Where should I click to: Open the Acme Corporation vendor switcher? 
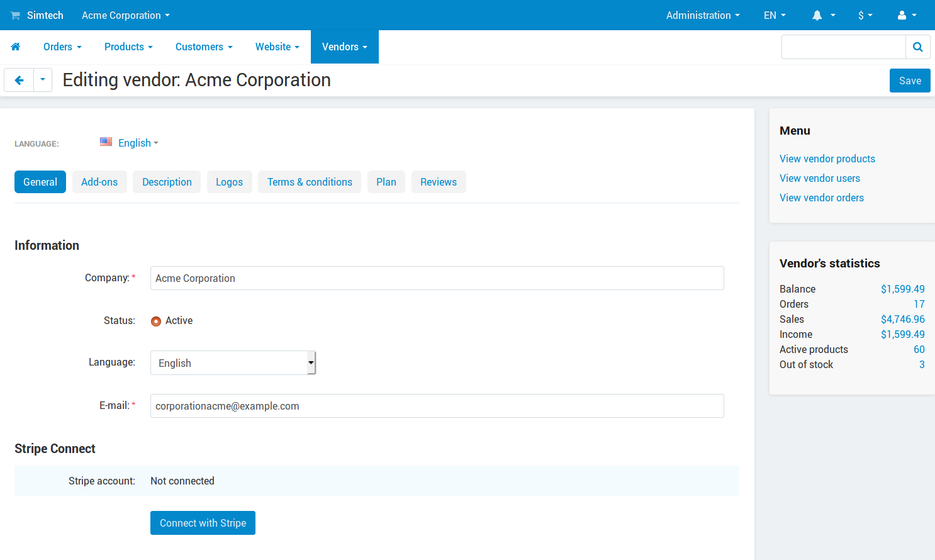[125, 15]
